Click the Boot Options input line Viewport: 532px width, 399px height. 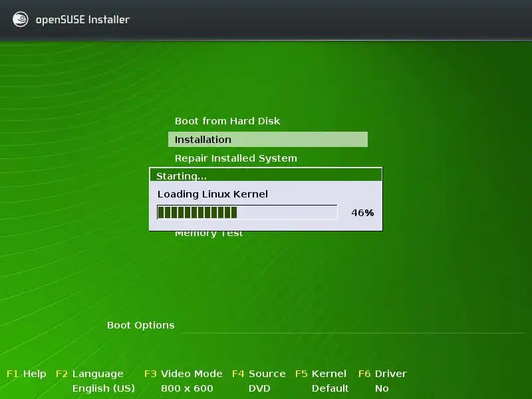(x=353, y=326)
